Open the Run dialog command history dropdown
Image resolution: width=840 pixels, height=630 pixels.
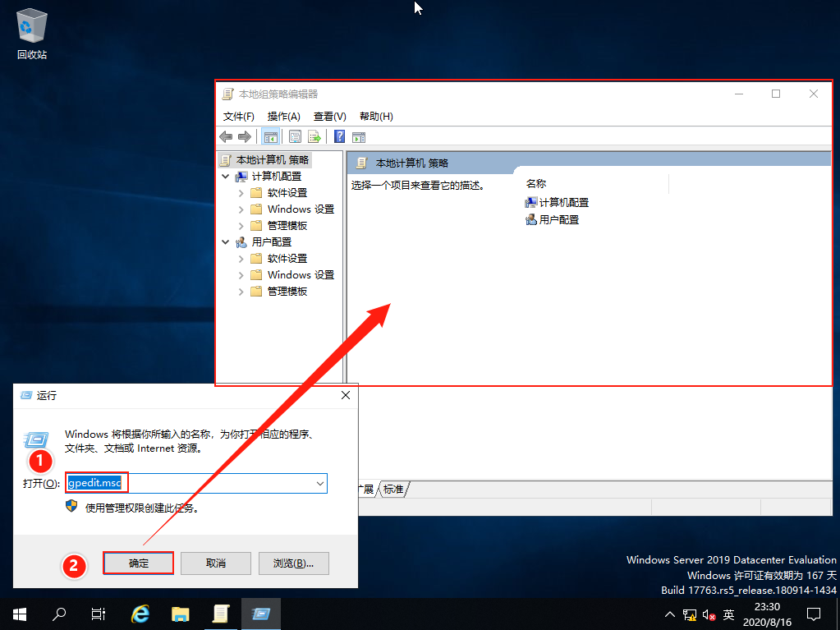tap(319, 483)
